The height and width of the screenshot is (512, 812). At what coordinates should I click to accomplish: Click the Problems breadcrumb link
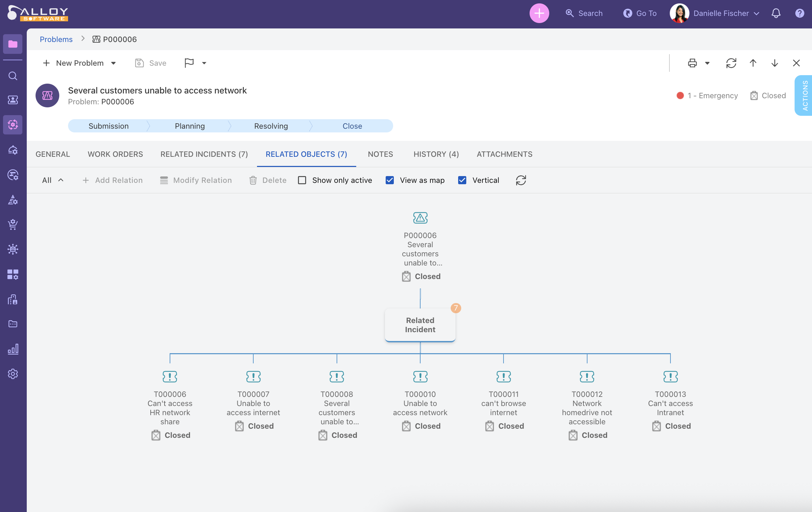(56, 39)
